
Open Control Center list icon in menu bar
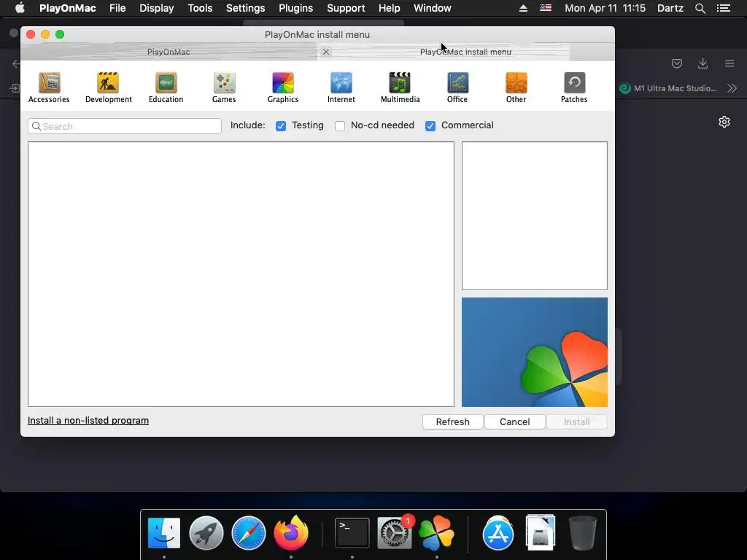[x=723, y=8]
